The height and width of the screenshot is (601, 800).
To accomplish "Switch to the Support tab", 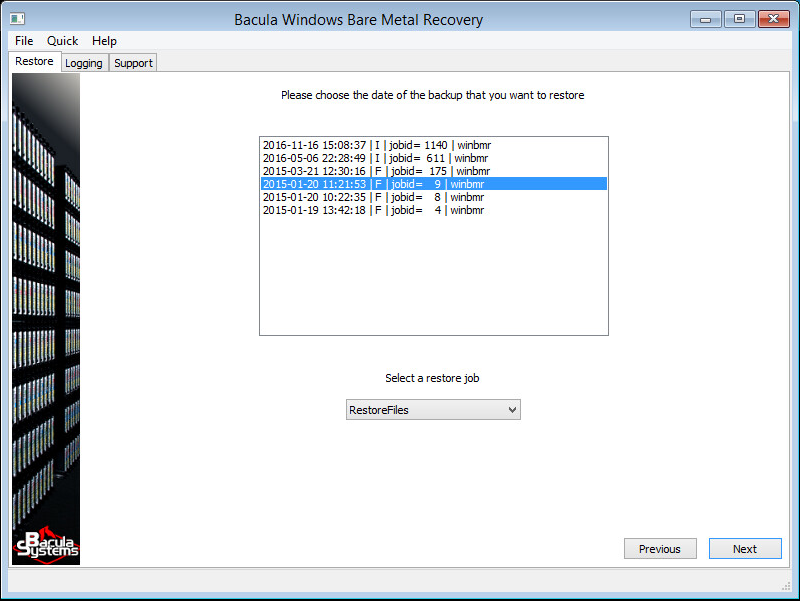I will [x=133, y=63].
